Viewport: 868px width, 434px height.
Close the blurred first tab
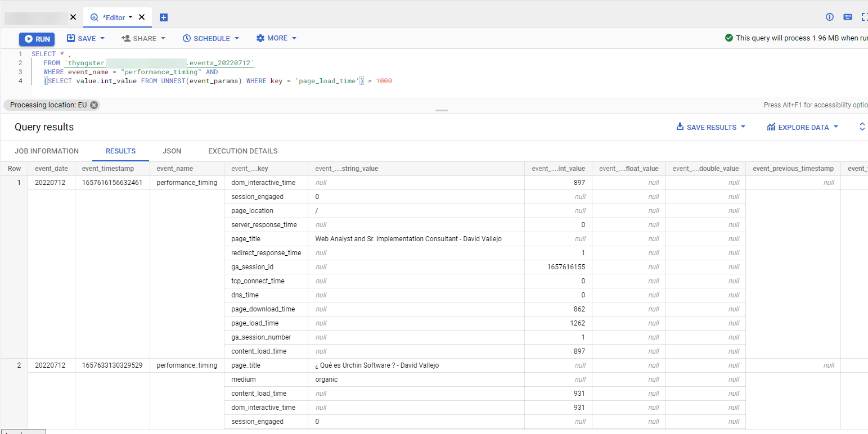click(x=73, y=17)
